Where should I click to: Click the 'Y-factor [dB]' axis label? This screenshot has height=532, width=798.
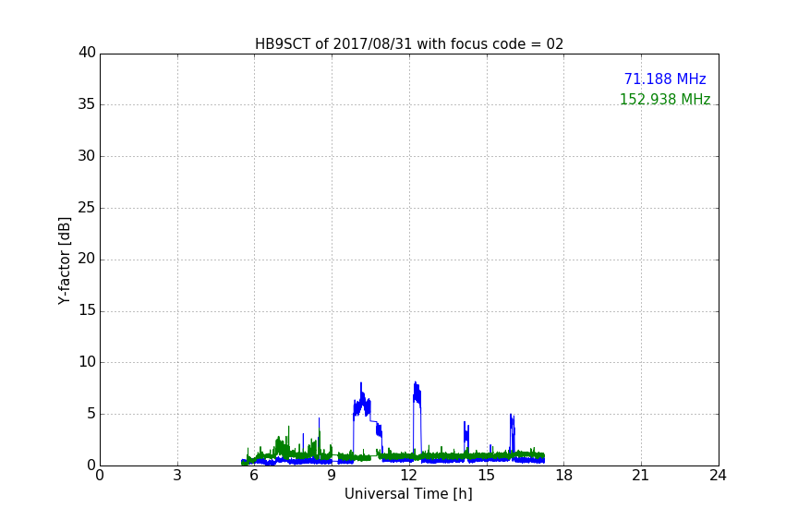coord(64,260)
